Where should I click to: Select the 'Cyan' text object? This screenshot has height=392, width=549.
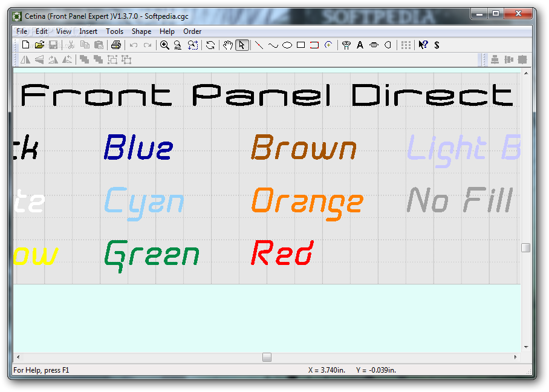145,203
